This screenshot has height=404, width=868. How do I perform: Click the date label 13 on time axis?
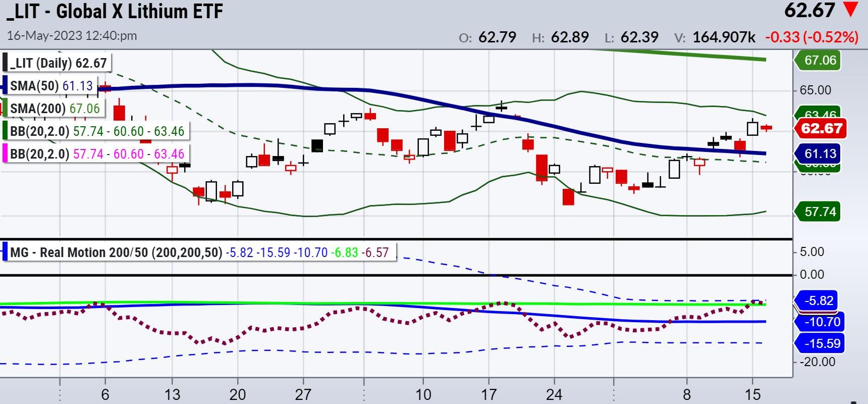click(x=172, y=394)
